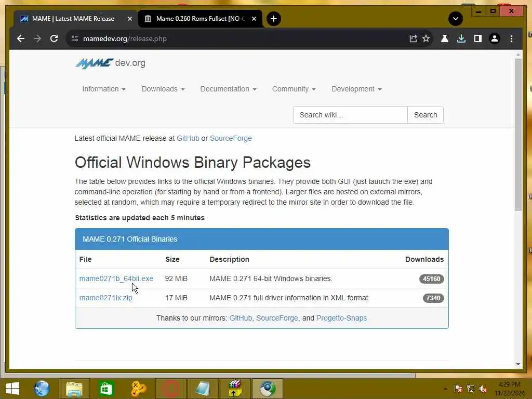This screenshot has height=399, width=532.
Task: Download mame0271b_64bit.exe
Action: point(116,278)
